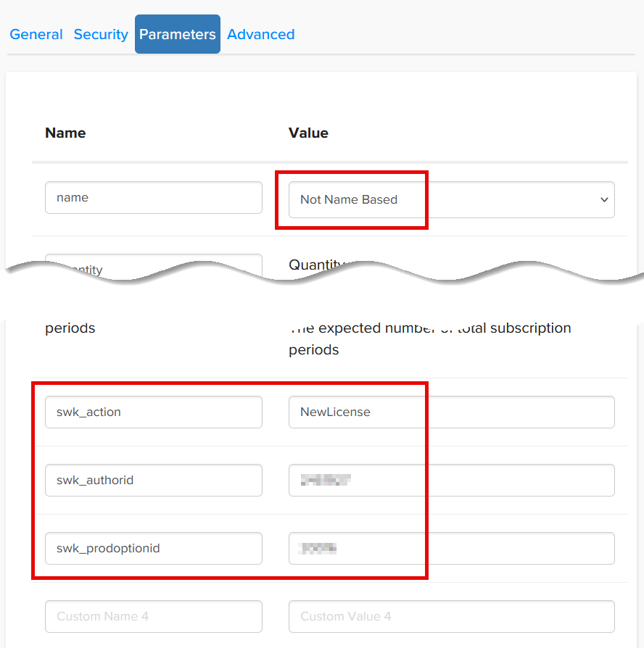The width and height of the screenshot is (644, 648).
Task: Click the 'name' parameter name field
Action: pos(153,197)
